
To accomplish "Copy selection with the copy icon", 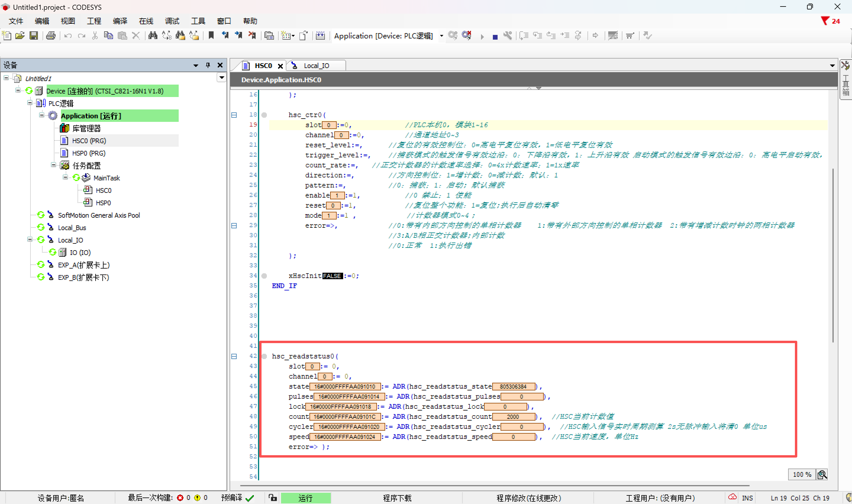I will point(108,35).
